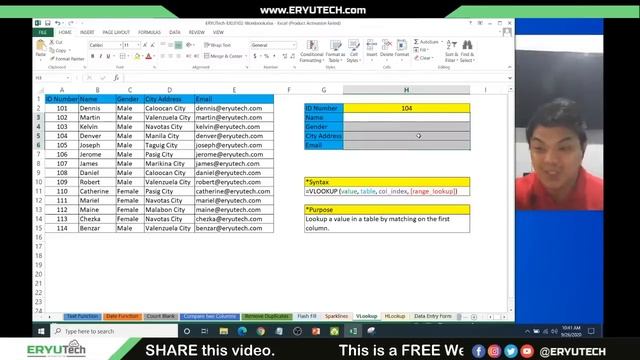The height and width of the screenshot is (360, 640).
Task: Open Format as Table
Action: coord(335,51)
